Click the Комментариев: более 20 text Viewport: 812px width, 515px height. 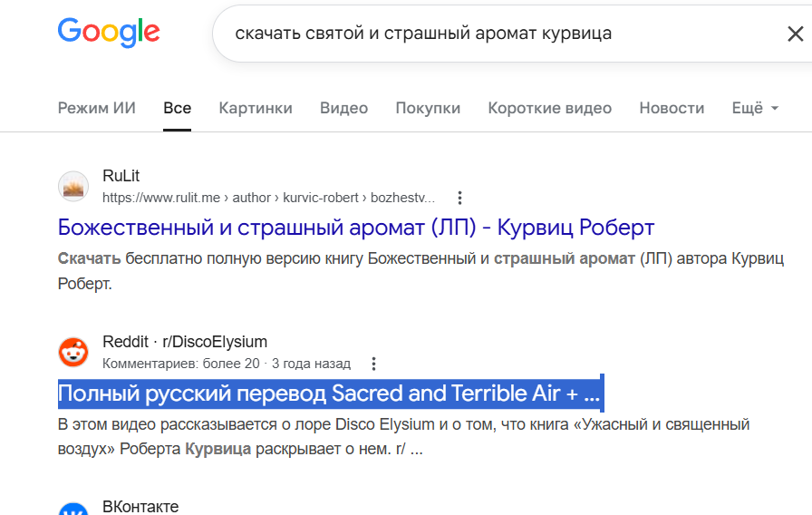point(180,364)
